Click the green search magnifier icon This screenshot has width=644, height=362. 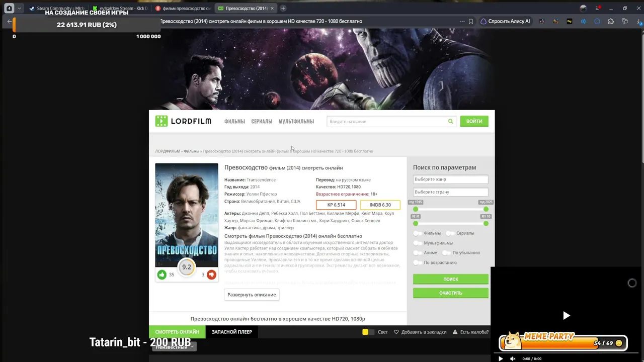(450, 121)
